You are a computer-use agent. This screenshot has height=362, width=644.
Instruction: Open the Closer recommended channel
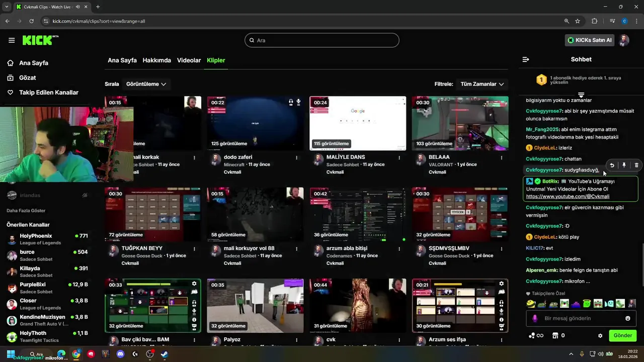(x=48, y=304)
